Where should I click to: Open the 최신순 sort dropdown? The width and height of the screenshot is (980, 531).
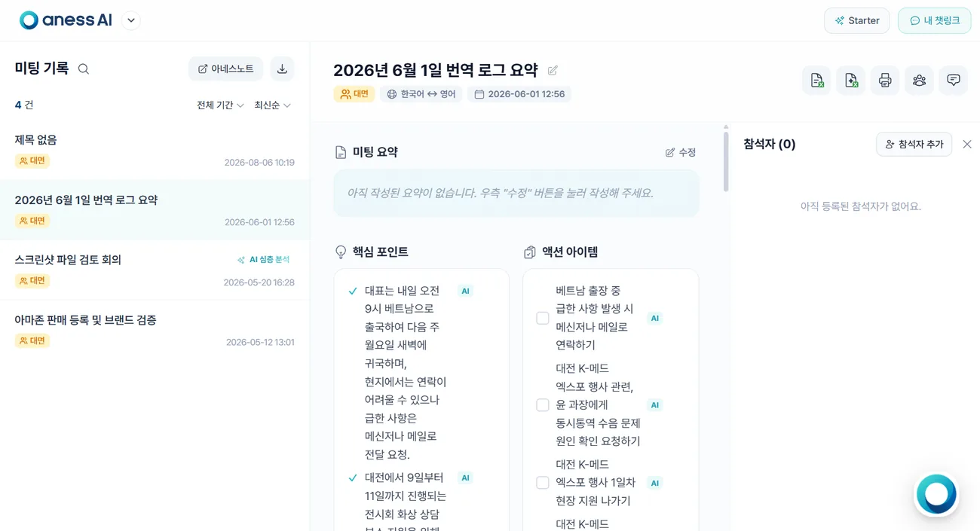click(x=272, y=105)
